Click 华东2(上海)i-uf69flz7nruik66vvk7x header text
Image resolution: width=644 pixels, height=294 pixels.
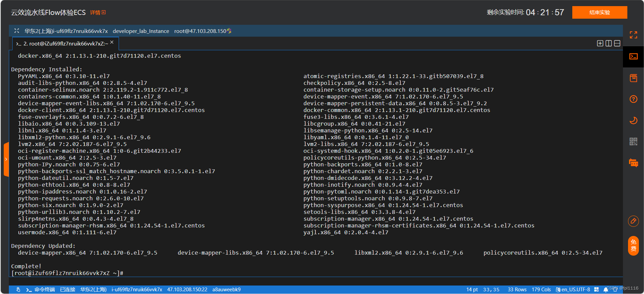pyautogui.click(x=66, y=31)
